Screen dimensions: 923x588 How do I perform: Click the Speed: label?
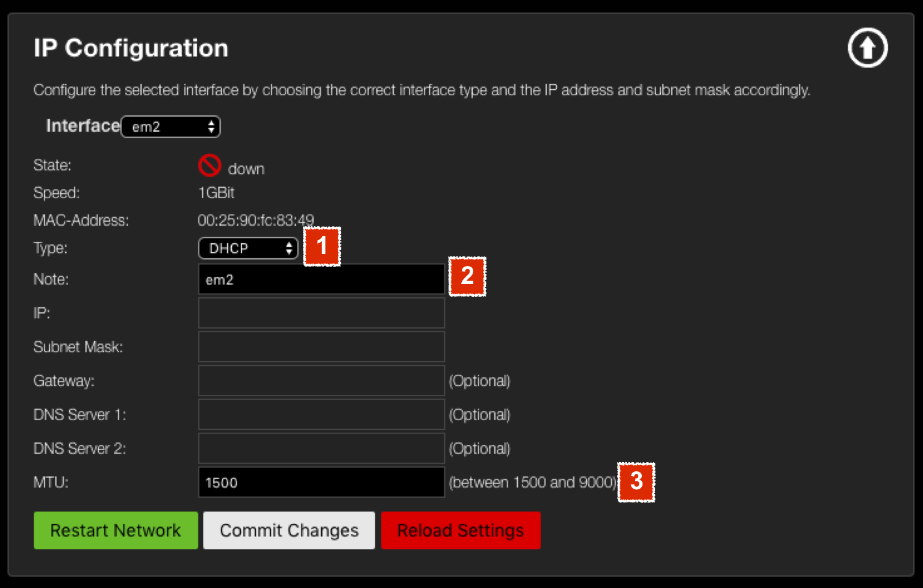[57, 193]
